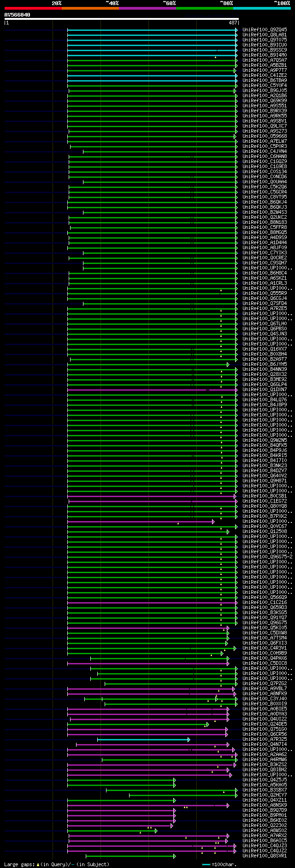Select label UniRef100_B0CSB1
This screenshot has height=868, width=295.
tap(265, 496)
